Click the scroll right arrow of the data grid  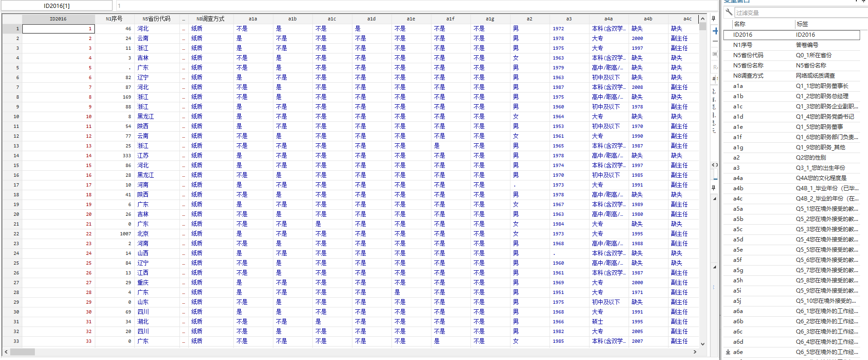pos(695,352)
